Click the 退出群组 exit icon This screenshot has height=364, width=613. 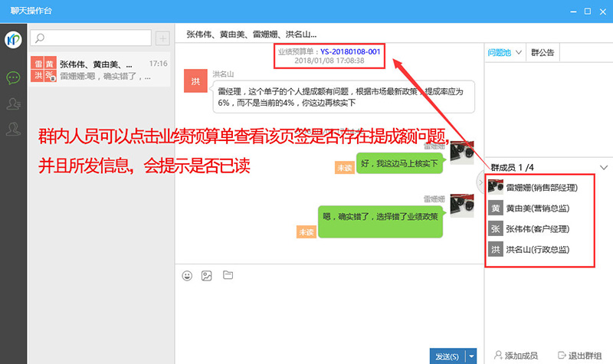point(562,355)
